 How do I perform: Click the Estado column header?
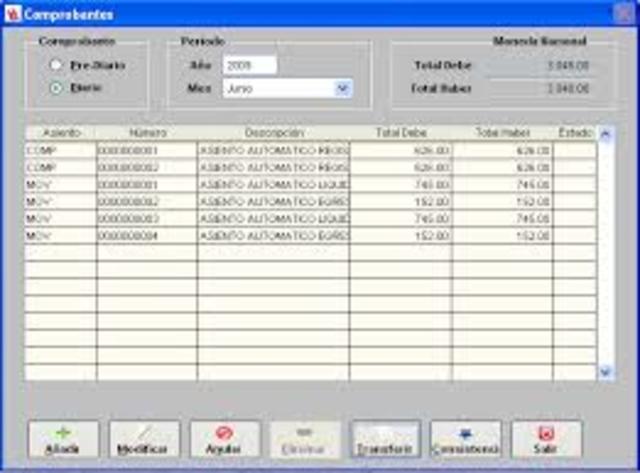coord(575,133)
